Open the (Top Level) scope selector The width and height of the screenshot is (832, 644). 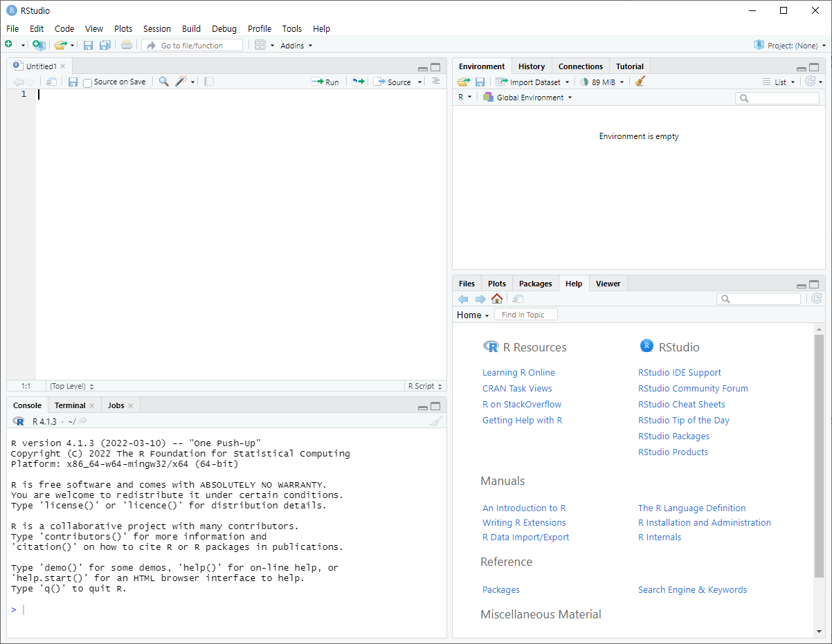pos(71,386)
